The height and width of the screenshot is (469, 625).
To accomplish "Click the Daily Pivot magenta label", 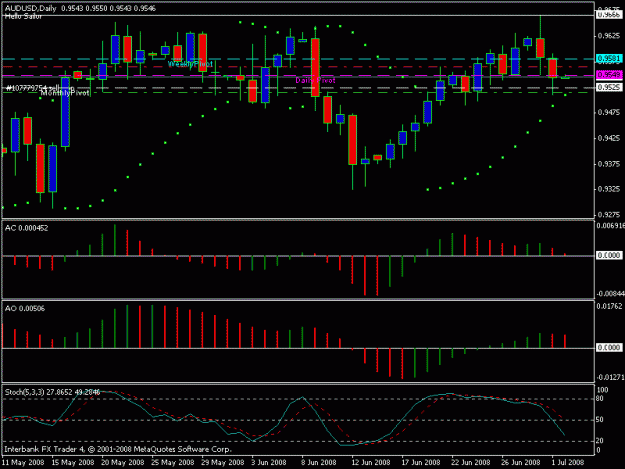I will [x=315, y=80].
